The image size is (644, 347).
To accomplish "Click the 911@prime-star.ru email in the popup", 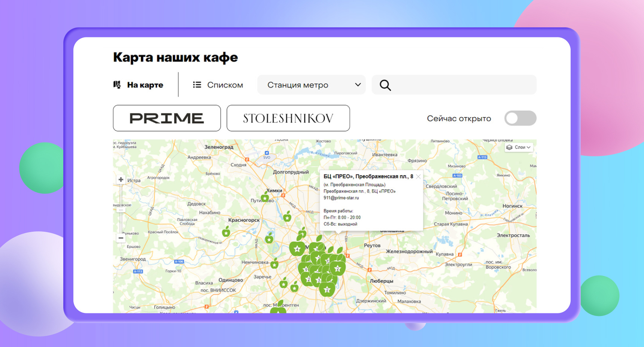I will 341,198.
